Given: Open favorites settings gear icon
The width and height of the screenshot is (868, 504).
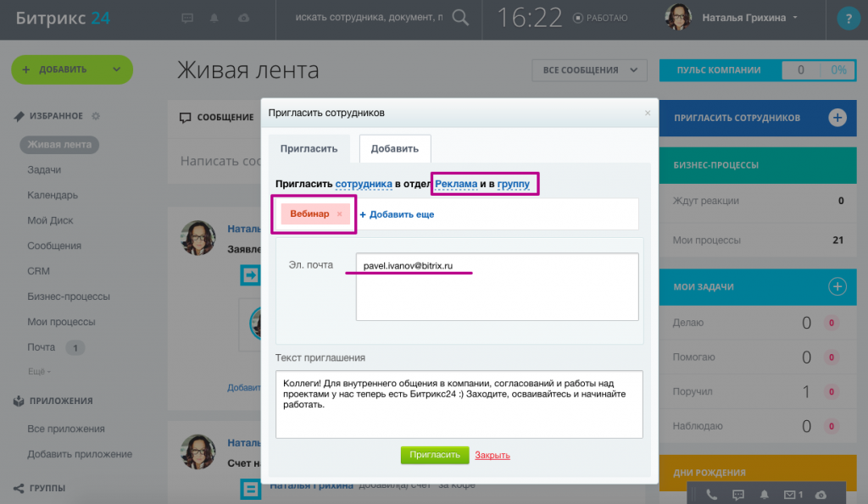Looking at the screenshot, I should click(96, 116).
